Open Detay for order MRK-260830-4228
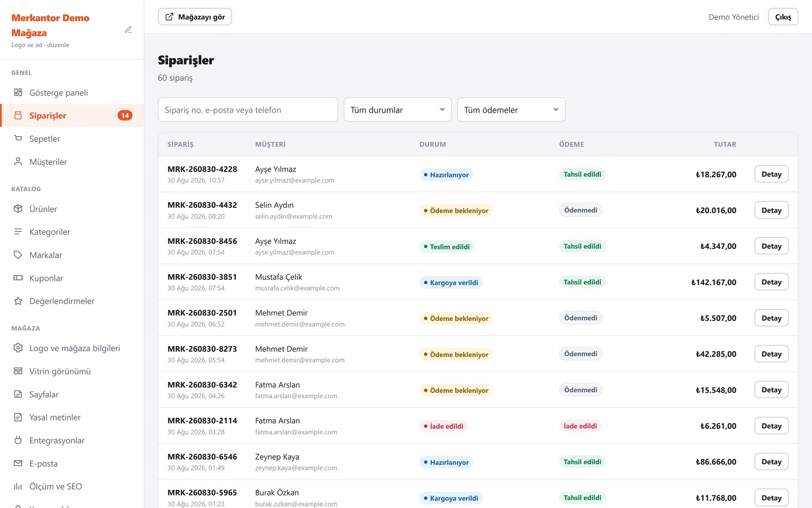812x508 pixels. [x=771, y=174]
